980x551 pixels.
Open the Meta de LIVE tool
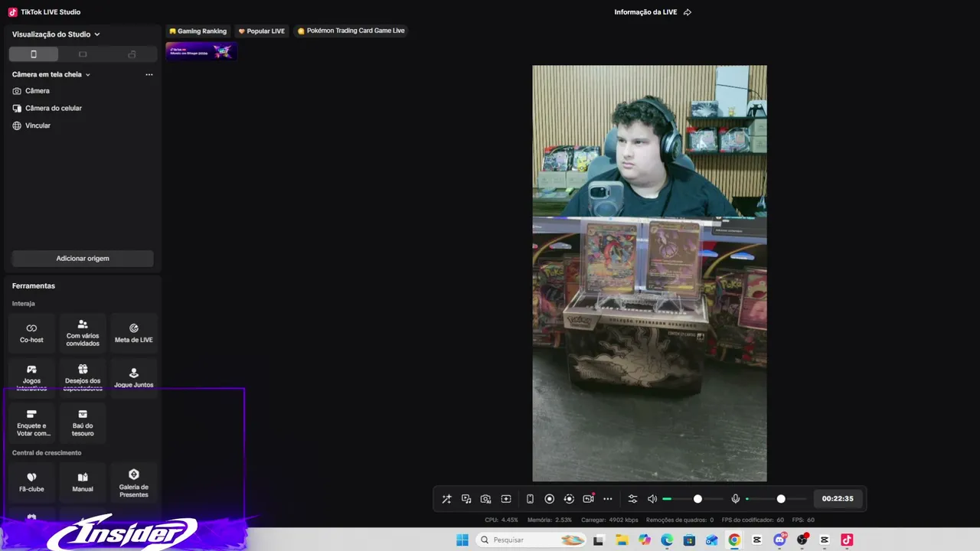click(134, 333)
